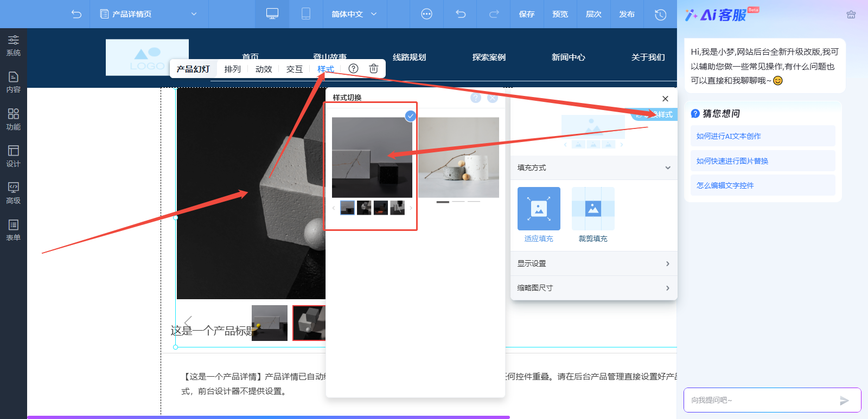
Task: Click 如何进行AI文本创作 suggestion
Action: [x=763, y=136]
